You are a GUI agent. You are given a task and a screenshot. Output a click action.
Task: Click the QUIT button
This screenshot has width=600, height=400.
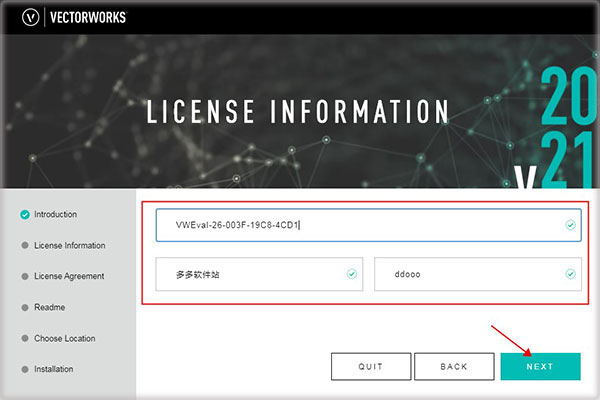tap(371, 366)
